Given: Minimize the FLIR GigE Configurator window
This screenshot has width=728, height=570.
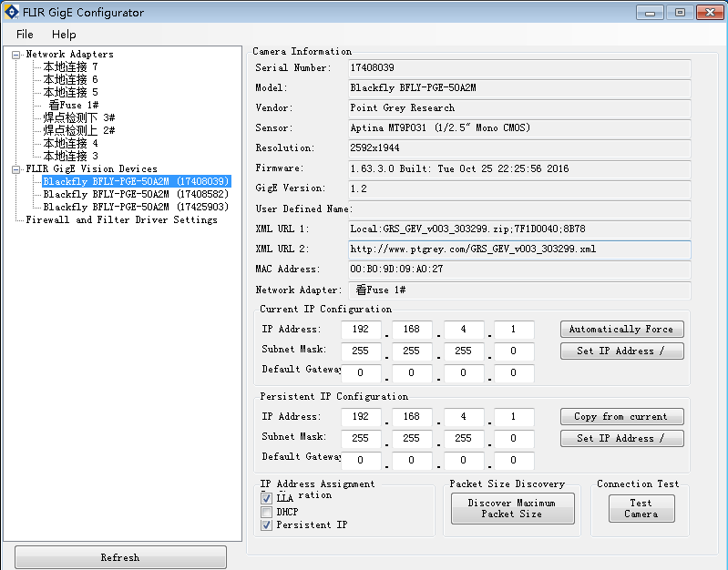Looking at the screenshot, I should point(650,13).
